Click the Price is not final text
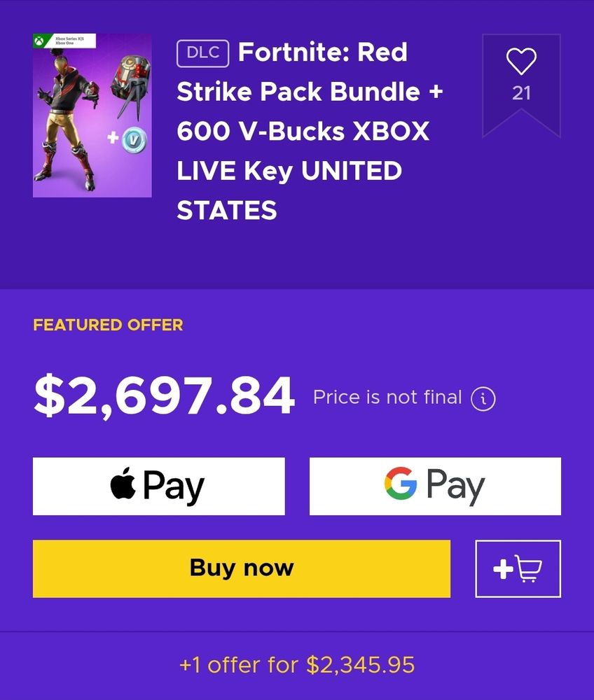The image size is (594, 700). coord(387,398)
